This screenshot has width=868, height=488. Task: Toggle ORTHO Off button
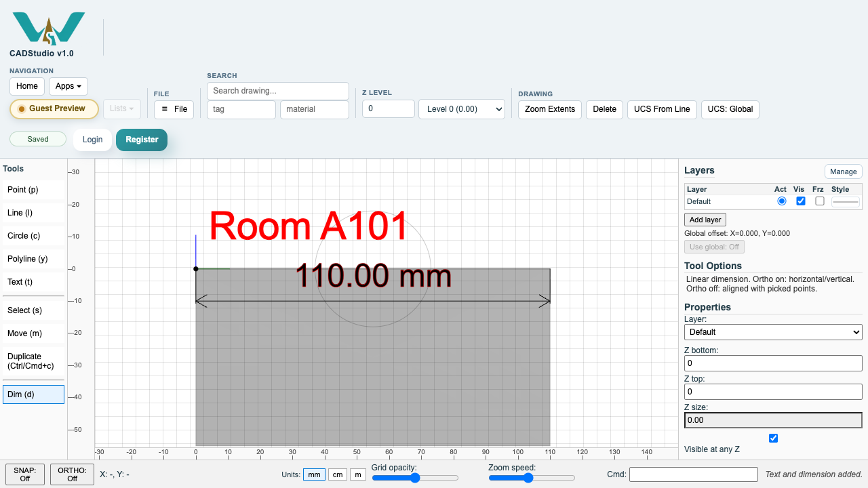click(x=73, y=474)
